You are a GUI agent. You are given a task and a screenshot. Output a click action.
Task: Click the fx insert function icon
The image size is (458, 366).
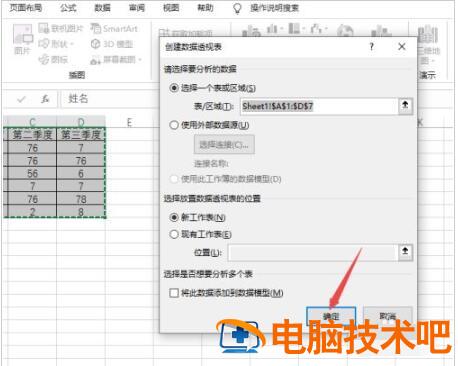pos(45,99)
